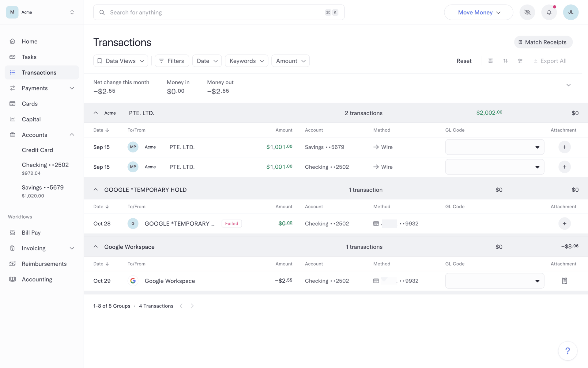Open Credit Card account
The width and height of the screenshot is (588, 368).
pos(37,150)
